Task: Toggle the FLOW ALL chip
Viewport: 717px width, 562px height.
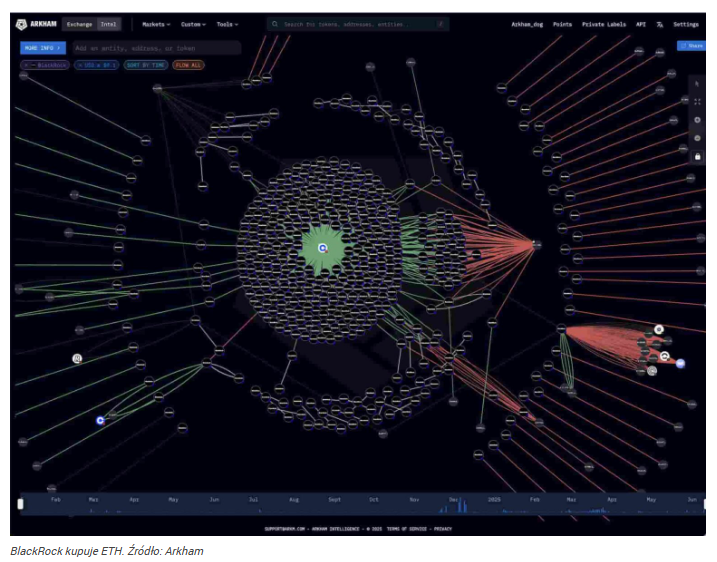Action: [188, 65]
